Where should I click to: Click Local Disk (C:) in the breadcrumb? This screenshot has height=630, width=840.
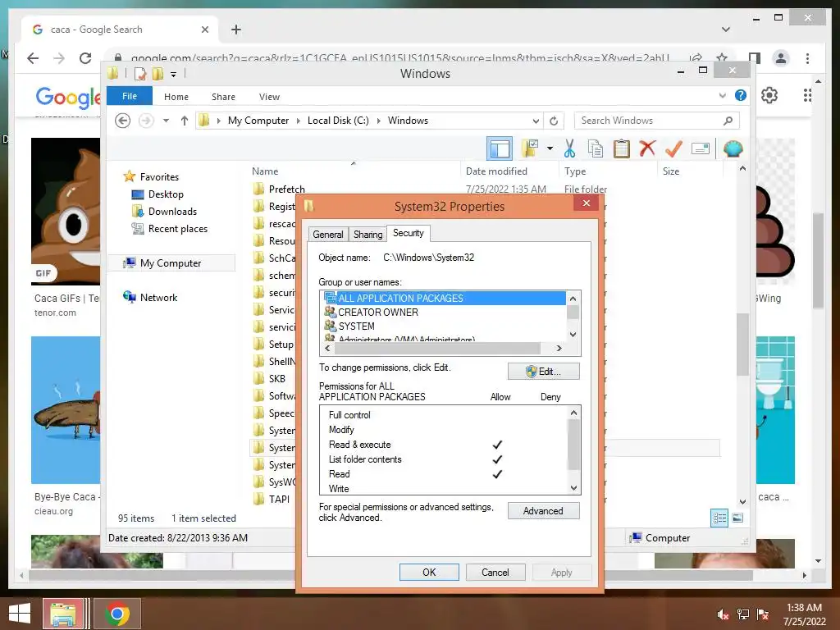pos(338,121)
